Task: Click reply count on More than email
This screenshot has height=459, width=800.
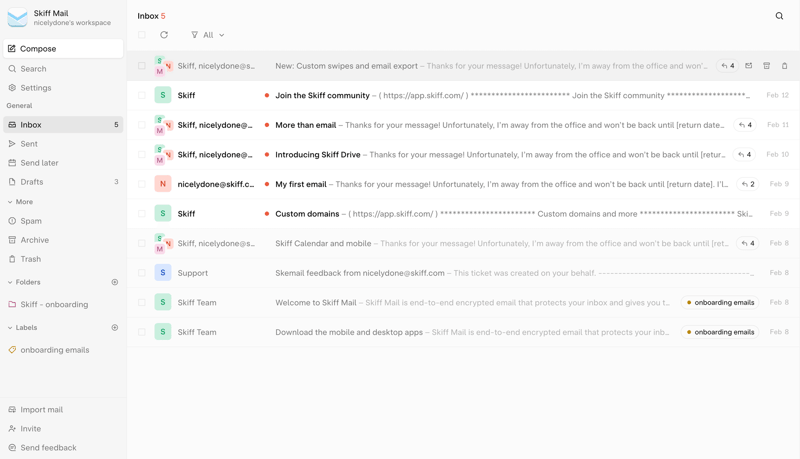Action: click(x=746, y=125)
